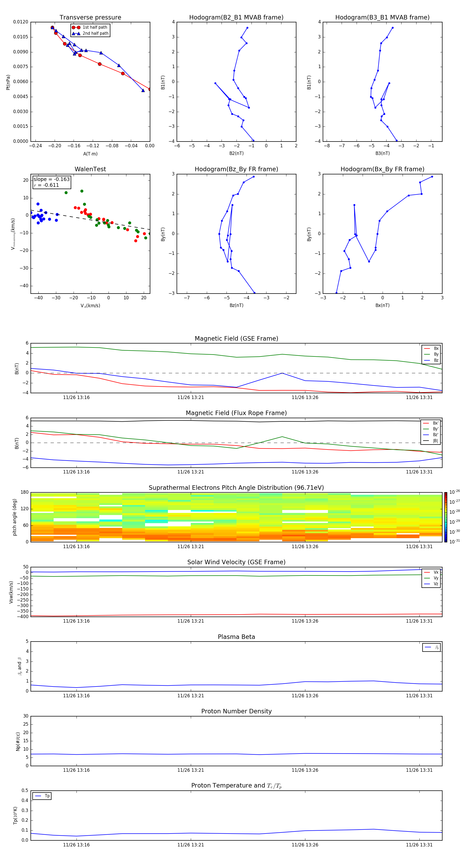Click the 'Plasma Beta' panel title
Image resolution: width=473 pixels, height=868 pixels.
coord(236,637)
